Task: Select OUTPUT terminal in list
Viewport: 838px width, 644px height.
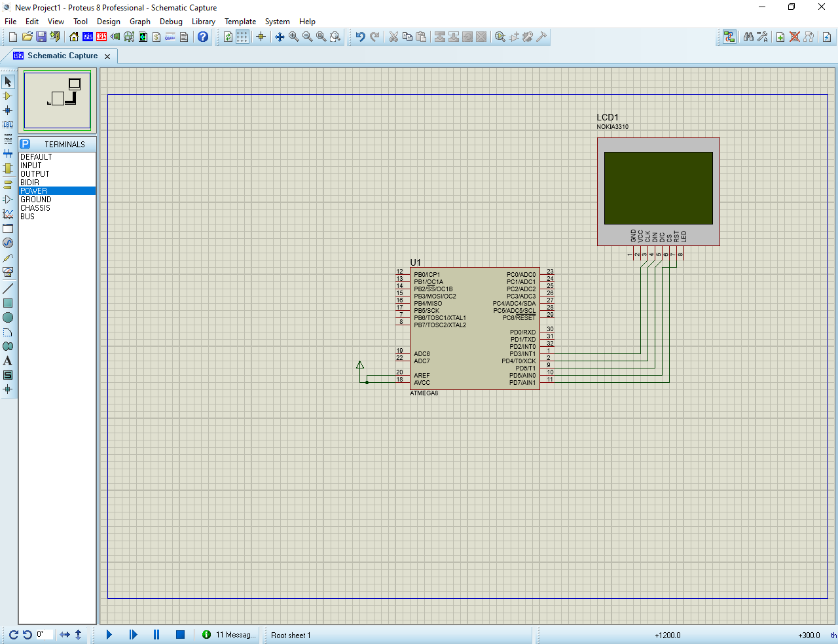Action: click(57, 174)
